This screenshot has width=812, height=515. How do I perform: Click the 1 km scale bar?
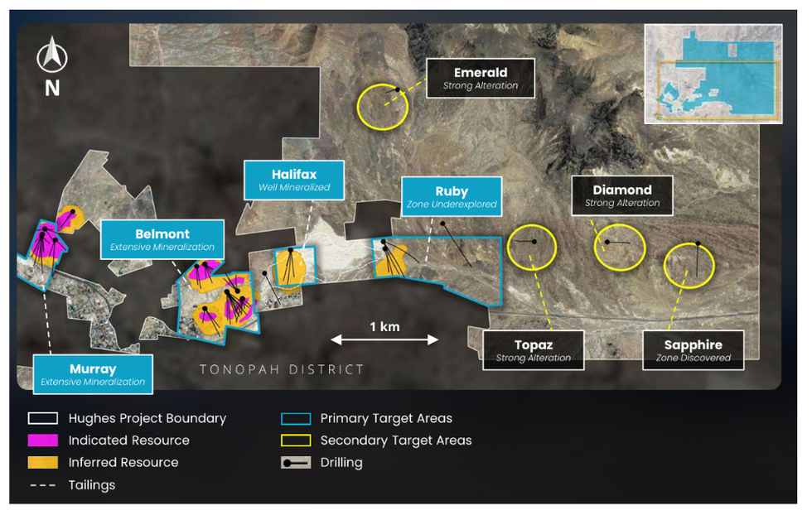click(384, 339)
